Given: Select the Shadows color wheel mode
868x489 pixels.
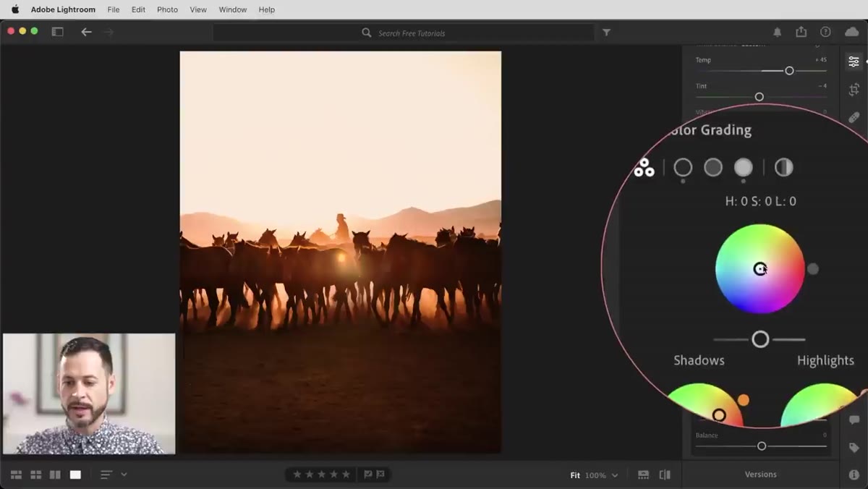Looking at the screenshot, I should click(683, 168).
